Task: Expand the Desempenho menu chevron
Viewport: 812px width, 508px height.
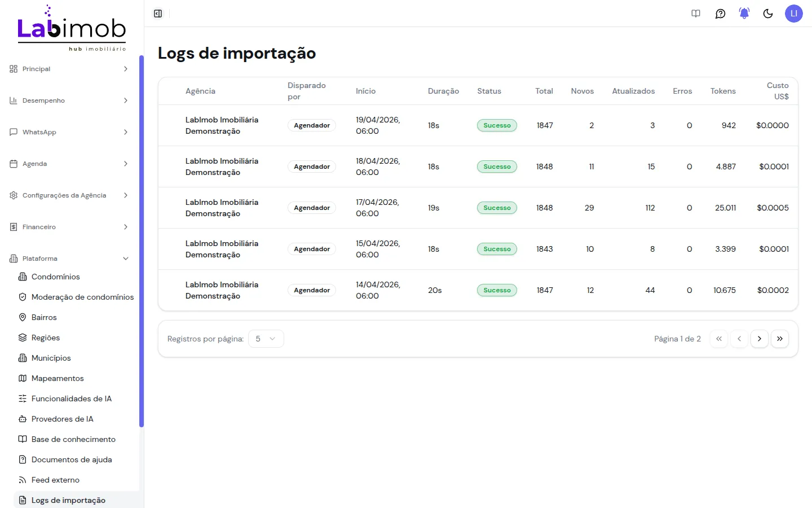Action: tap(126, 100)
